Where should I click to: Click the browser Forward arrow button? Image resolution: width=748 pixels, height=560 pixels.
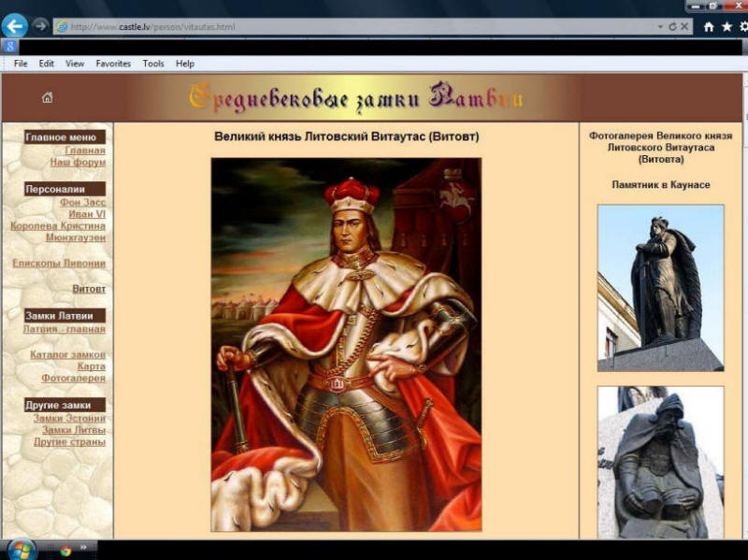tap(41, 26)
